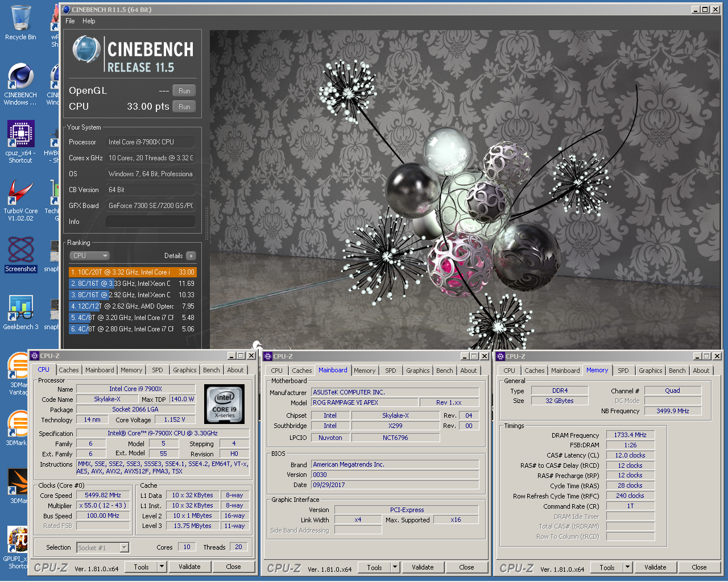Image resolution: width=728 pixels, height=582 pixels.
Task: Click the ranking Details arrow icon
Action: [x=191, y=256]
